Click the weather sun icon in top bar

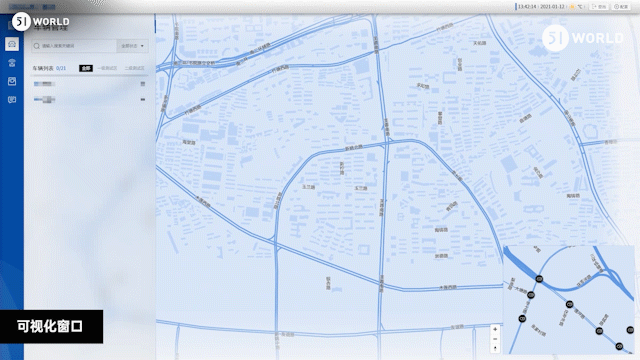(x=572, y=7)
